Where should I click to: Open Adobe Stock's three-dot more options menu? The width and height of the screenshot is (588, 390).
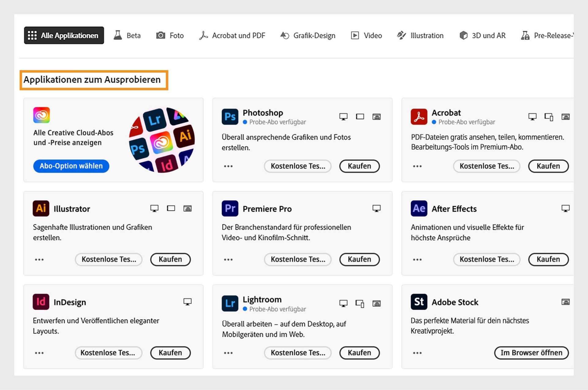(417, 353)
